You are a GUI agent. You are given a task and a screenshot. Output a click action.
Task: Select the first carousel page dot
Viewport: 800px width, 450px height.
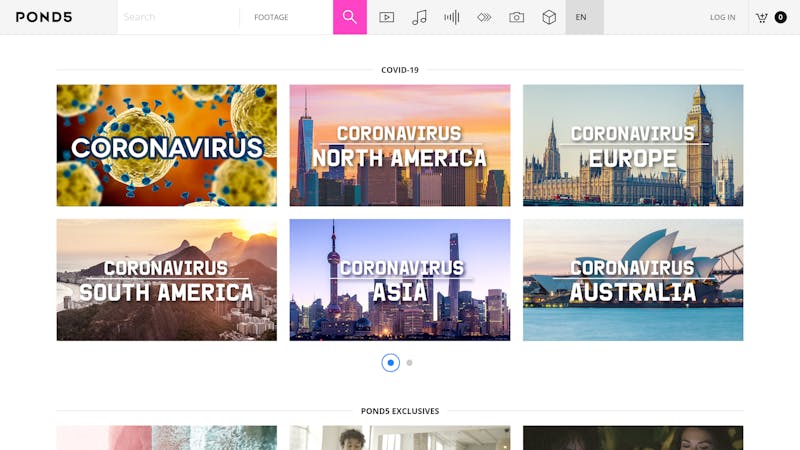point(391,363)
